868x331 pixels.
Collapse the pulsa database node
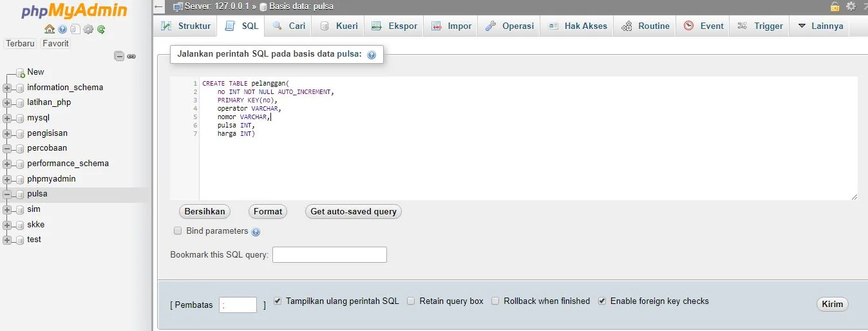pyautogui.click(x=7, y=194)
